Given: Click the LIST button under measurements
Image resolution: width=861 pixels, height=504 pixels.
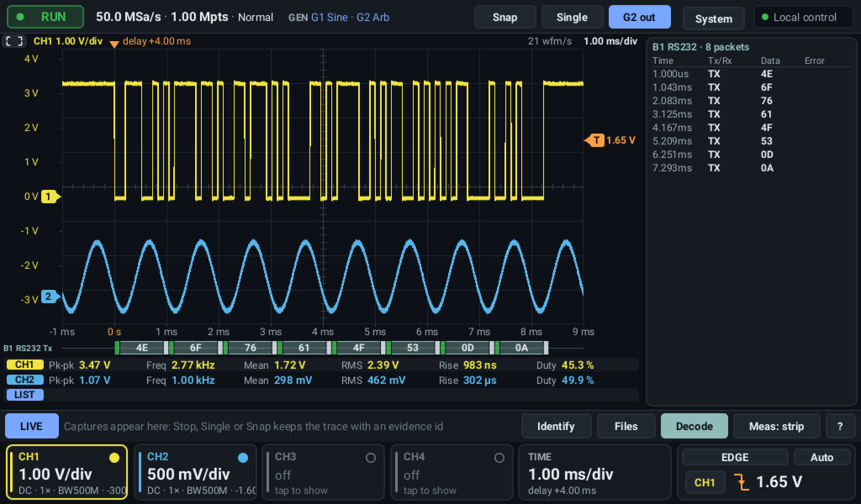Looking at the screenshot, I should 24,395.
